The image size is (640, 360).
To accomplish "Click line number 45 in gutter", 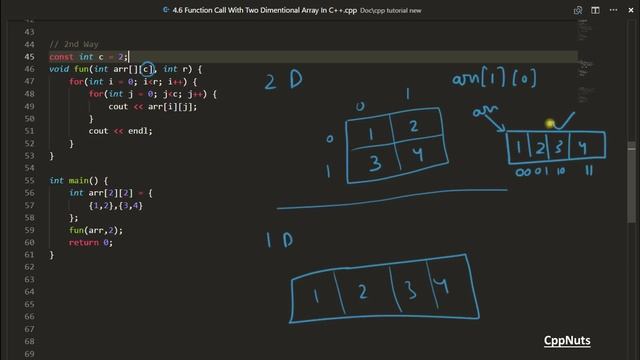I will click(x=29, y=57).
